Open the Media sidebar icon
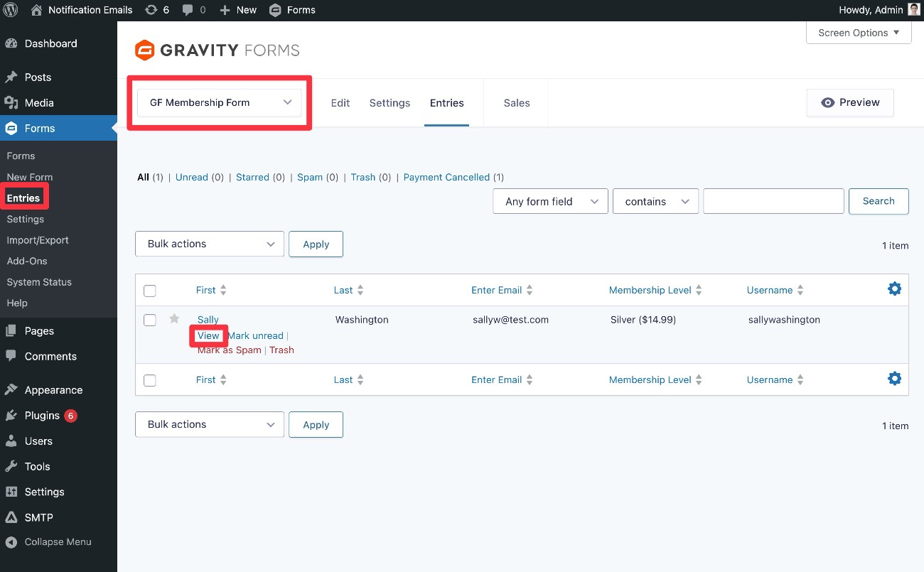The width and height of the screenshot is (924, 572). (x=11, y=102)
